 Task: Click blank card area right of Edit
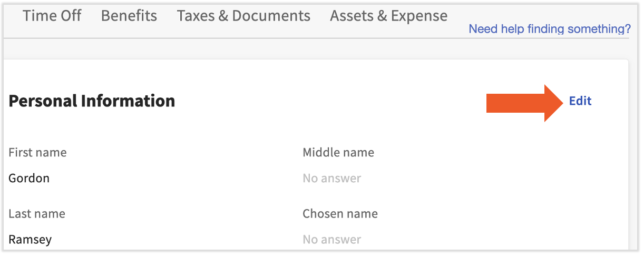coord(611,101)
